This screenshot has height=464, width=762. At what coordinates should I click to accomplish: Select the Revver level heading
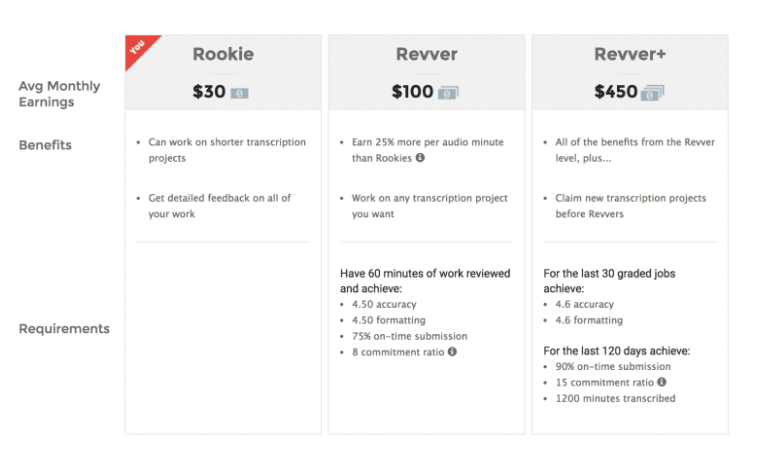[x=427, y=54]
